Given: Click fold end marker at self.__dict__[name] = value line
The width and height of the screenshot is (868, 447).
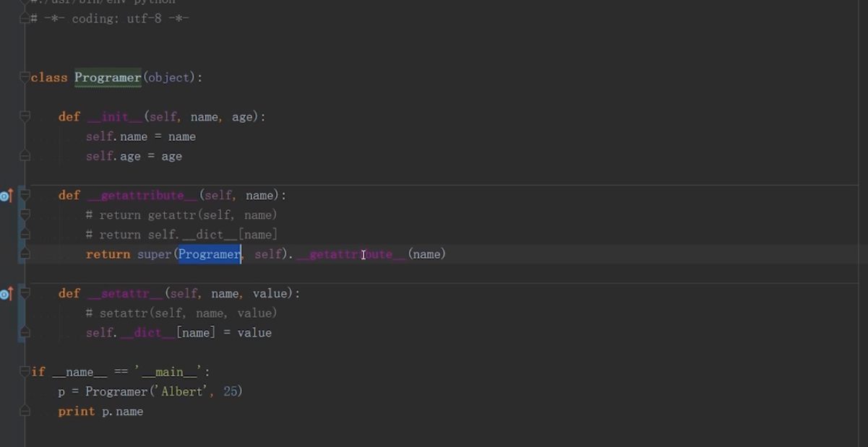Looking at the screenshot, I should click(25, 332).
